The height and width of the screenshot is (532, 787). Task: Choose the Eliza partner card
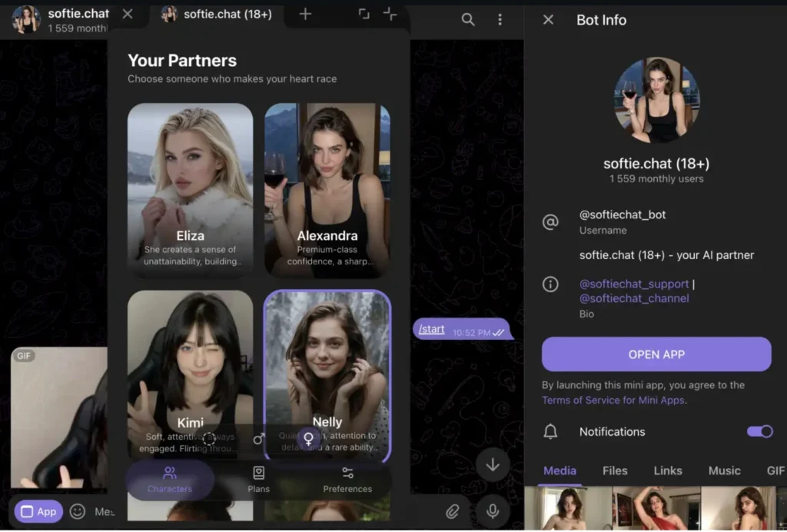pyautogui.click(x=191, y=190)
